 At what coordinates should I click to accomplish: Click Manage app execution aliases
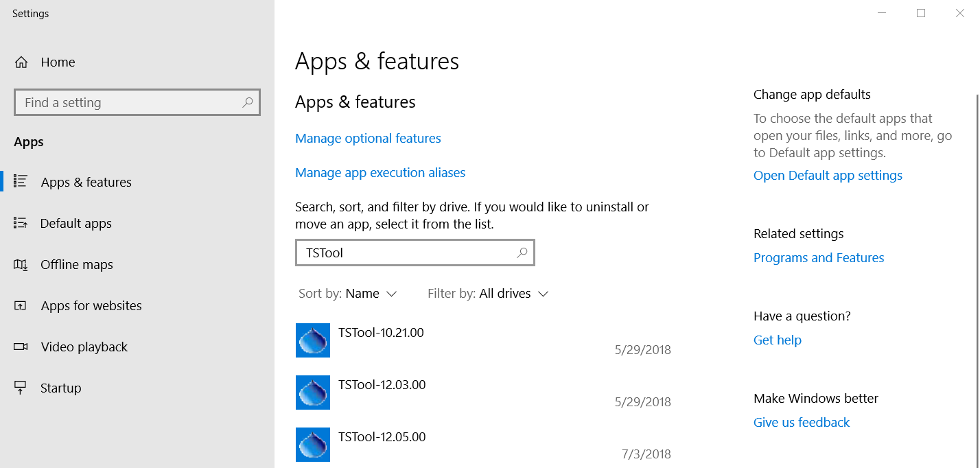[x=380, y=172]
